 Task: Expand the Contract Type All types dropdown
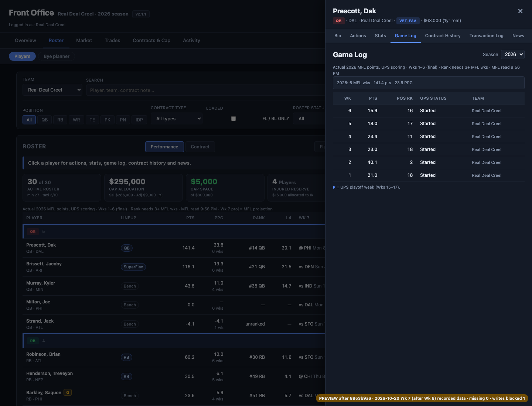click(177, 118)
